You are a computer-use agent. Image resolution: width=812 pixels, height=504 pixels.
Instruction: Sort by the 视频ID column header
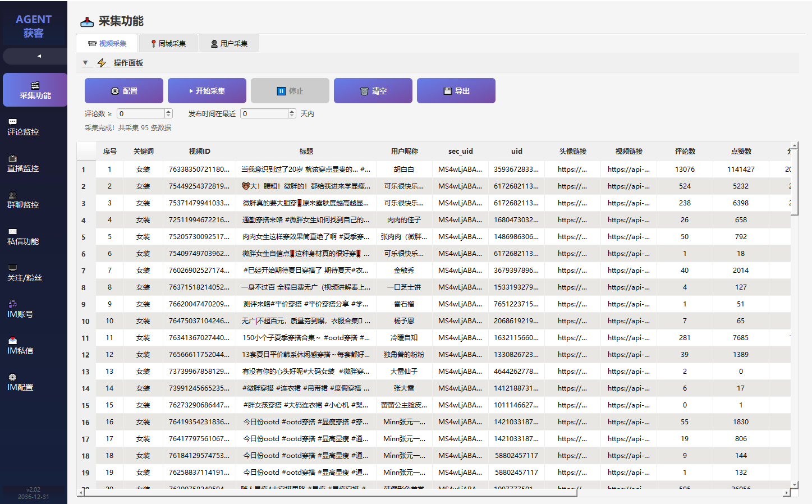coord(200,152)
